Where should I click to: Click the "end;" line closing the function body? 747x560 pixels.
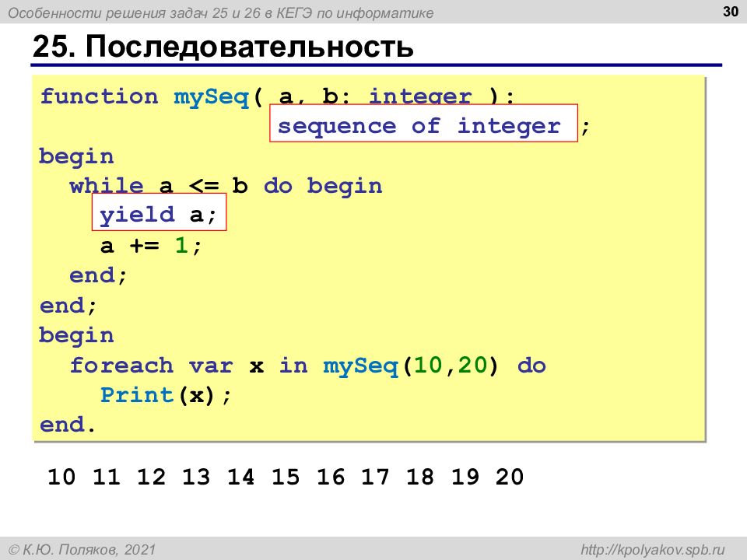[68, 305]
